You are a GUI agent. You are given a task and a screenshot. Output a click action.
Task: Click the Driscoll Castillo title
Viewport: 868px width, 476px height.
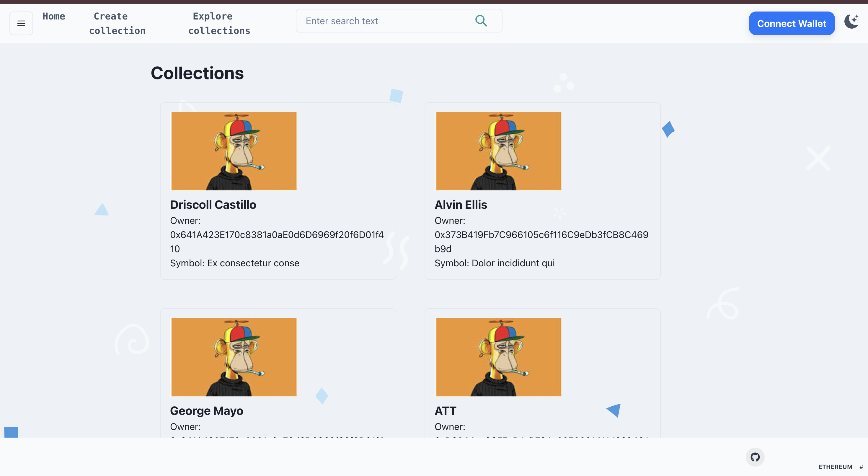click(x=213, y=205)
